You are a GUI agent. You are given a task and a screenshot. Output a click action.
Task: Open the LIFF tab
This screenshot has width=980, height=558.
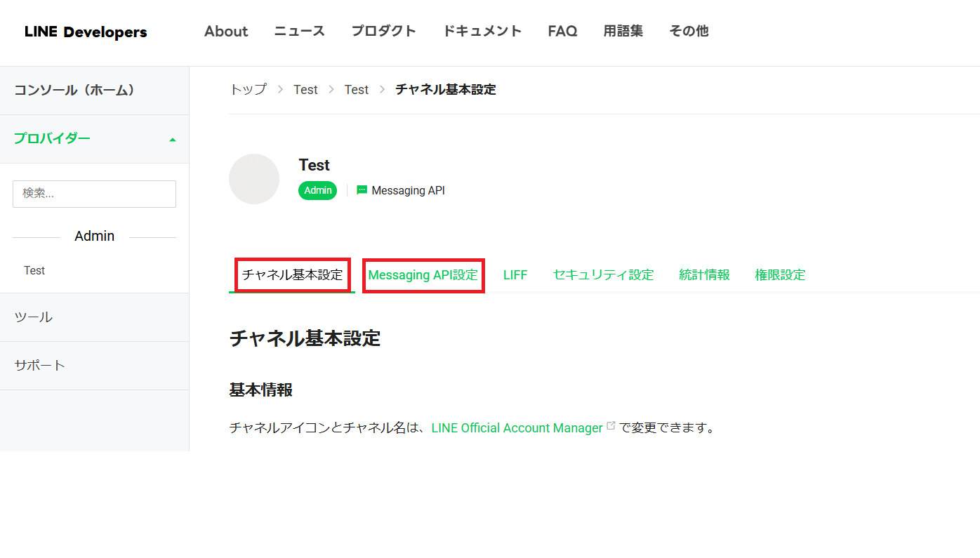coord(515,274)
